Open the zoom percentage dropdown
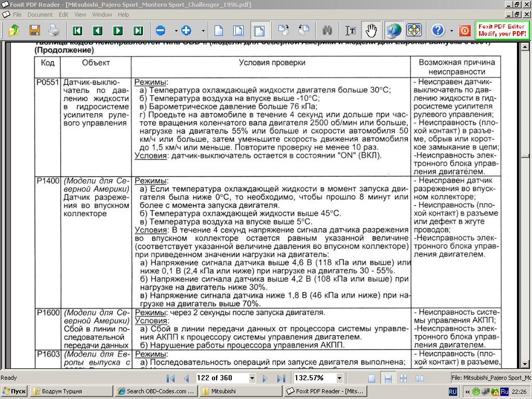 tap(339, 378)
